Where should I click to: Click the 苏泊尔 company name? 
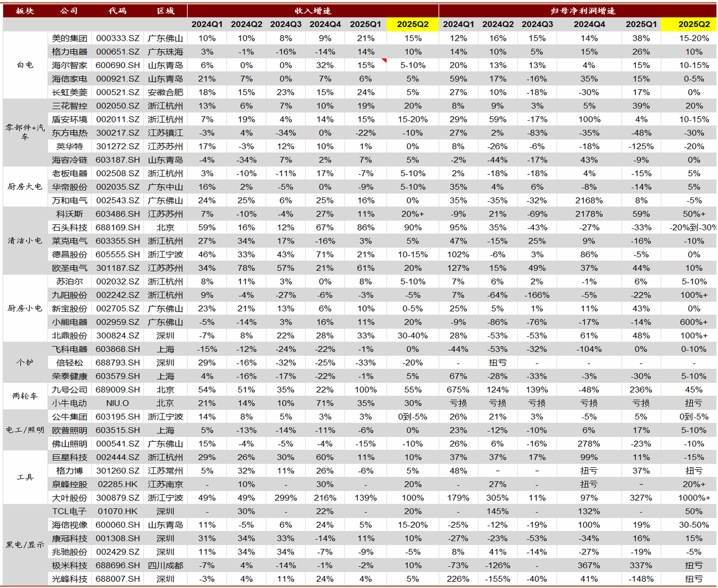tap(70, 281)
